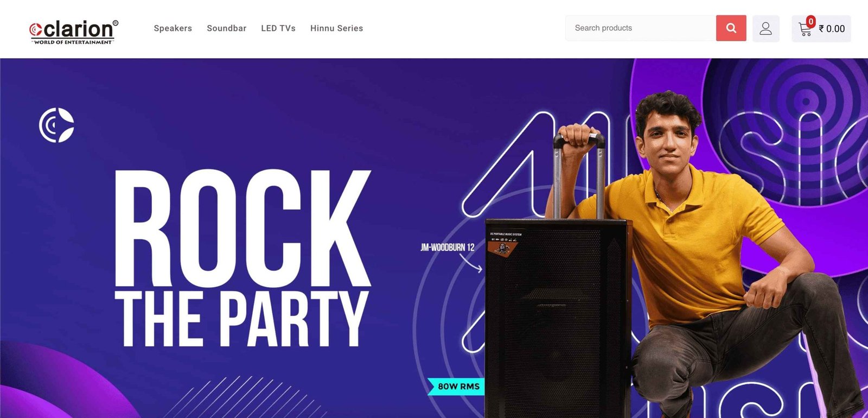Open the Soundbar menu
The height and width of the screenshot is (418, 868).
[x=226, y=28]
